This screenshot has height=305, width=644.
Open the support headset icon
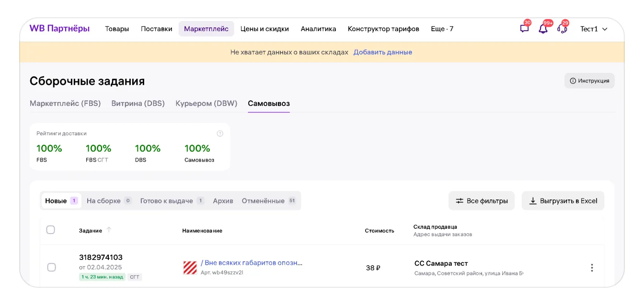point(562,29)
